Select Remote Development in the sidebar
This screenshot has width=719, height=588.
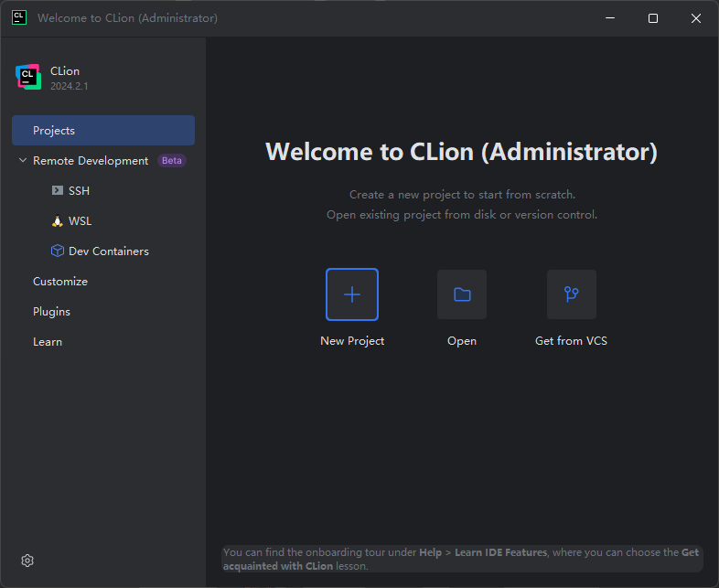point(91,160)
